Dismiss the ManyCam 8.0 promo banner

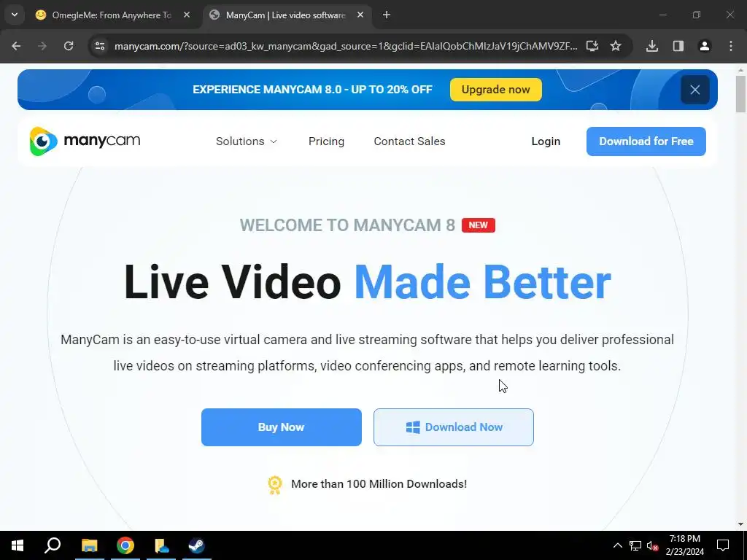tap(695, 90)
